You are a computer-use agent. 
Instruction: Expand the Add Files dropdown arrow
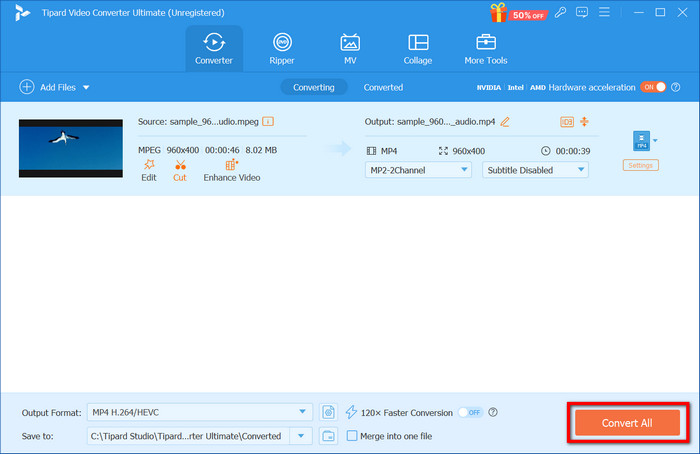click(86, 87)
